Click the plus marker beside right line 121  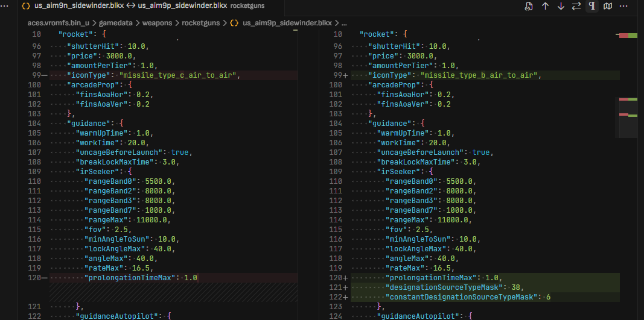(x=345, y=287)
